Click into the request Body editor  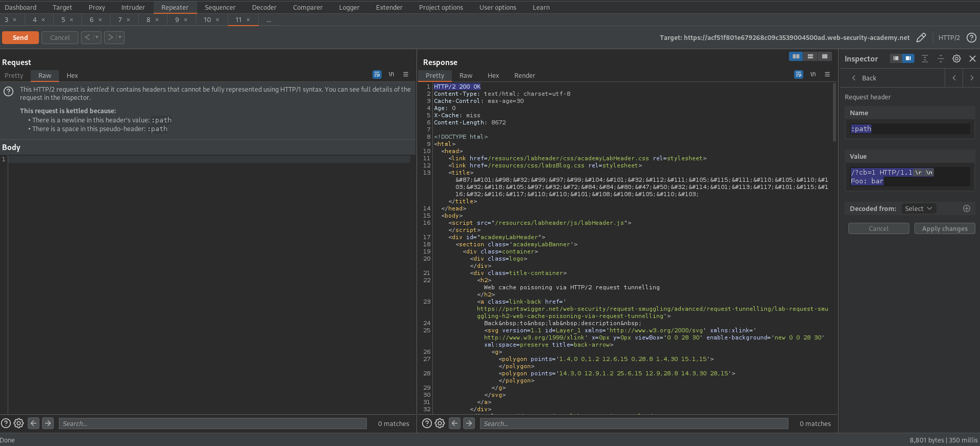(x=209, y=284)
